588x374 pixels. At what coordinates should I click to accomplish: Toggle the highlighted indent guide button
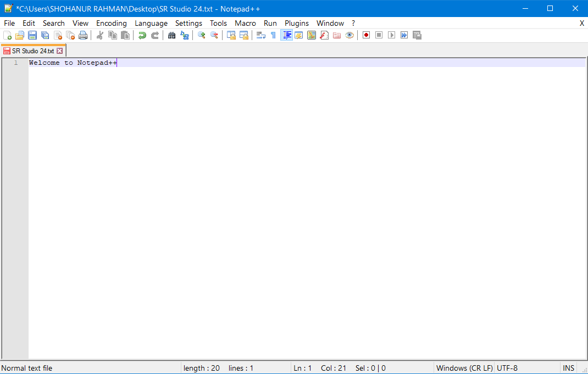pyautogui.click(x=286, y=35)
